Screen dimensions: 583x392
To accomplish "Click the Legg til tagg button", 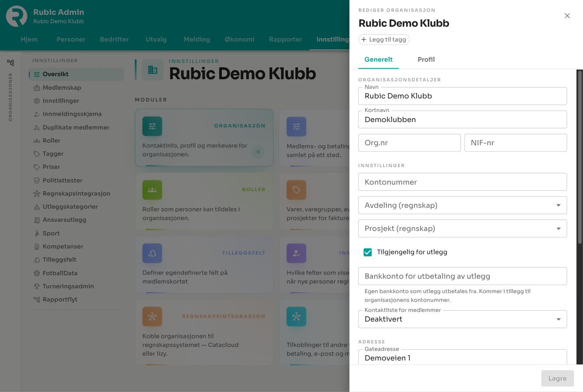I will point(384,39).
